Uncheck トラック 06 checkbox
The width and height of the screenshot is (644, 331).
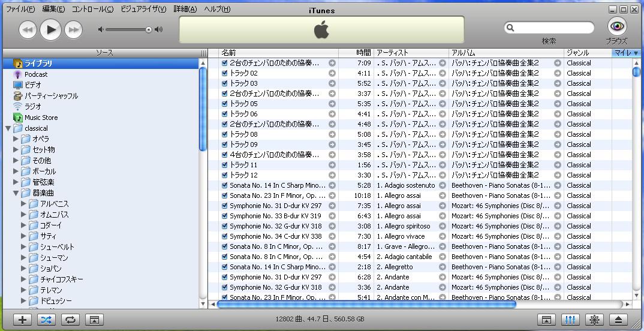click(224, 114)
